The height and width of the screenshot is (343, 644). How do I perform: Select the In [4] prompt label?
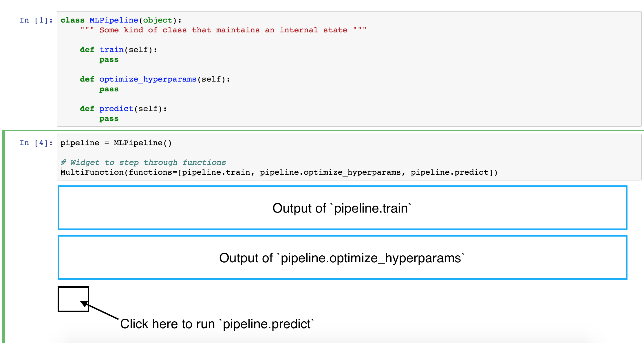pos(36,142)
